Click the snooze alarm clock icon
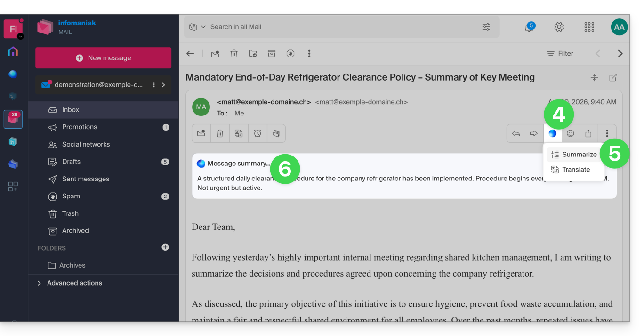This screenshot has height=336, width=644. click(258, 133)
